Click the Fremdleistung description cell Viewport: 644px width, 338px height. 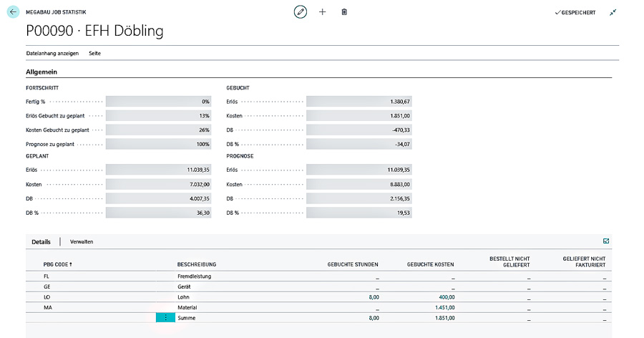194,276
